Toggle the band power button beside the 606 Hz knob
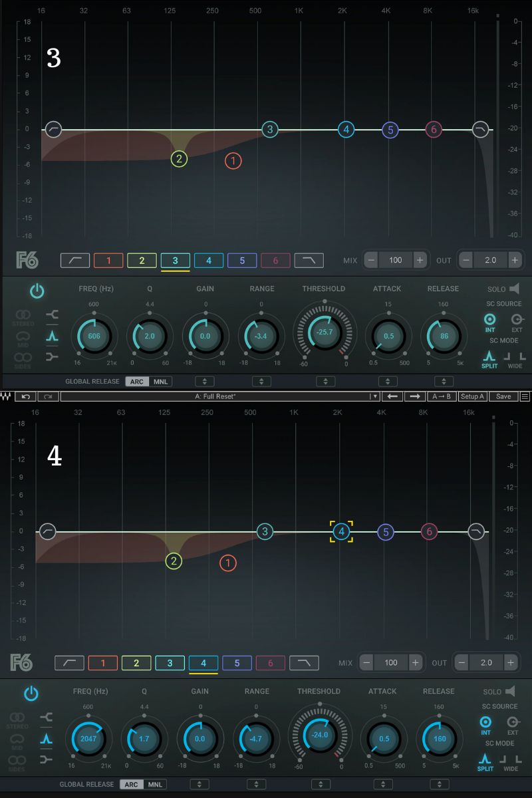The image size is (532, 798). (37, 291)
